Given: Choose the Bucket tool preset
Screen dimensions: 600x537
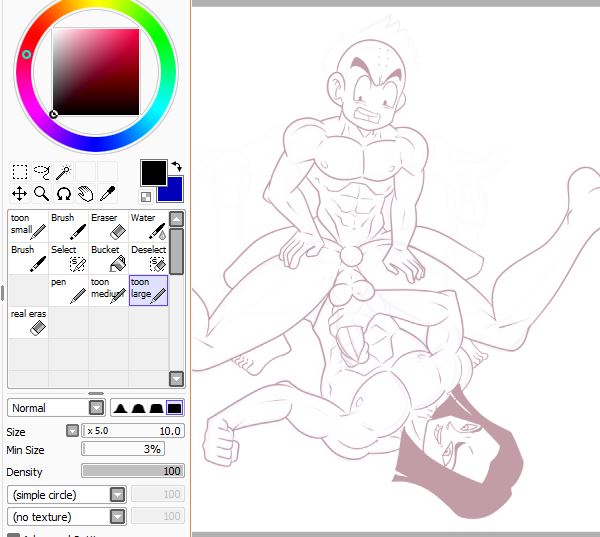Looking at the screenshot, I should (107, 258).
